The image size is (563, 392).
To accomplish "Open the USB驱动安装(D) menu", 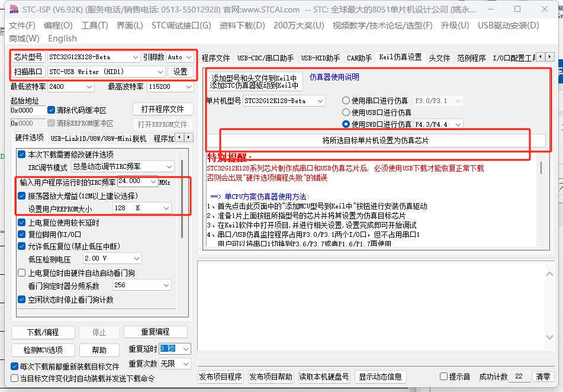I will tap(508, 25).
